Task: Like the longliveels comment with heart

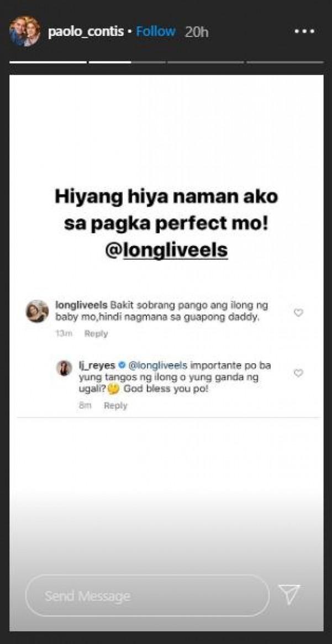Action: click(298, 313)
